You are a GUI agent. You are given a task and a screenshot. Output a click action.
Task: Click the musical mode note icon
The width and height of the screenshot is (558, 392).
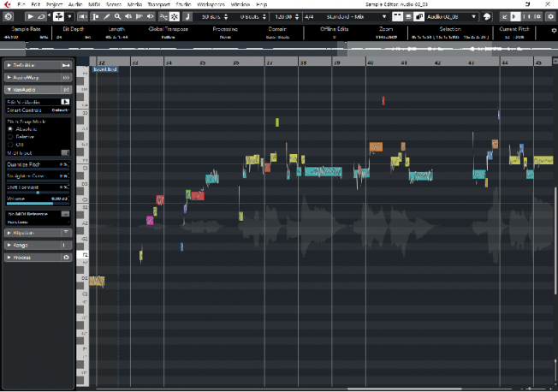(x=187, y=16)
